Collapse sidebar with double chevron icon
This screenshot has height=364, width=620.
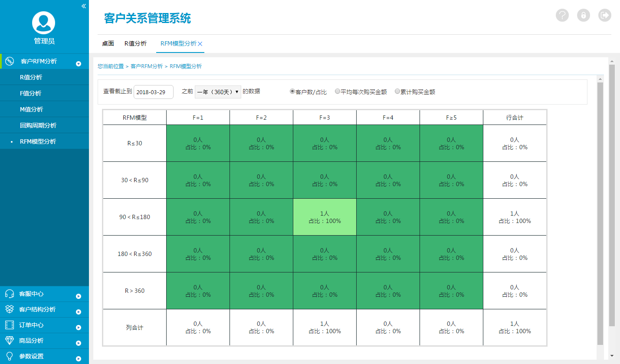[84, 6]
